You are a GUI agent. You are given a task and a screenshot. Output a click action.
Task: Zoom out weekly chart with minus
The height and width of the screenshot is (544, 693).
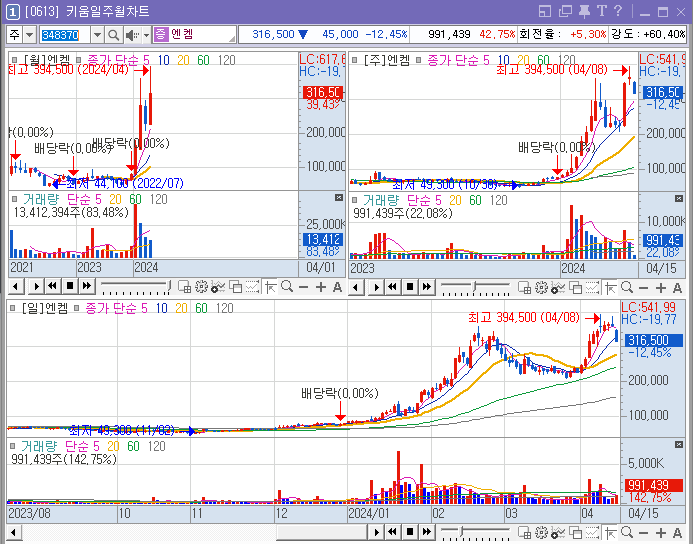[x=644, y=288]
